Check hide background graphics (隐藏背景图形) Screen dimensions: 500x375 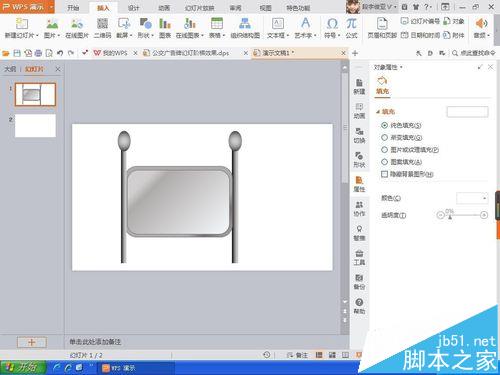coord(384,174)
